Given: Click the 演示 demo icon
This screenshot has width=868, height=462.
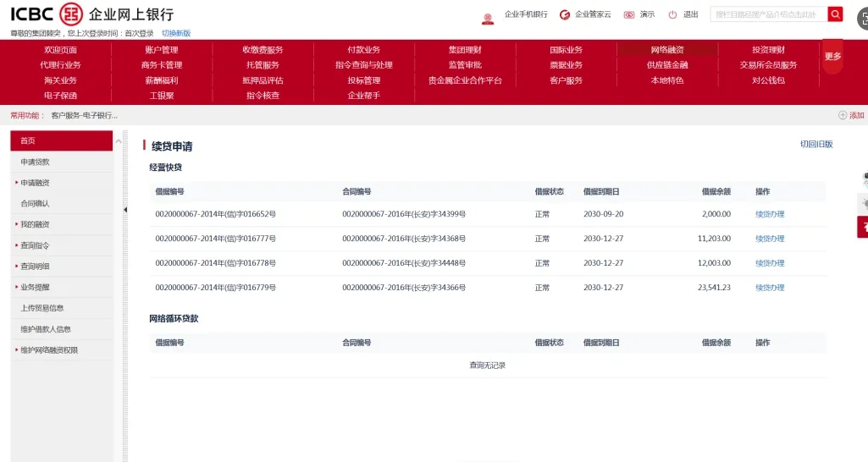Looking at the screenshot, I should point(629,14).
